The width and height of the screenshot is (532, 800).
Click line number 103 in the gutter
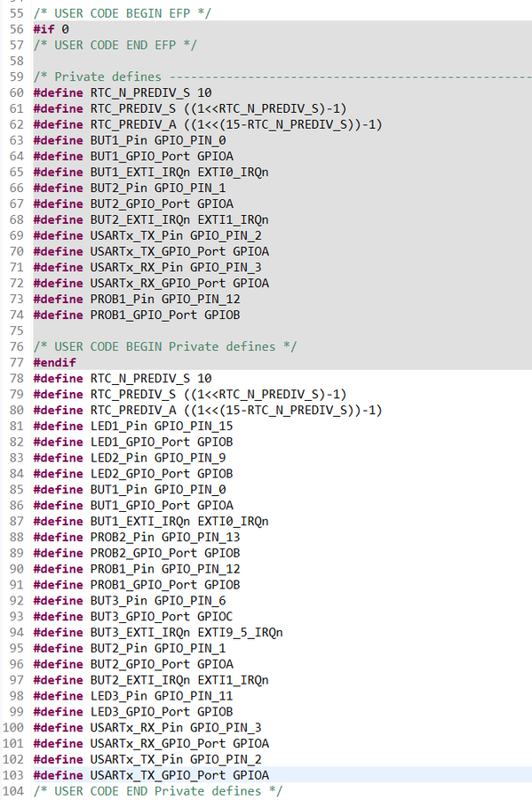coord(12,775)
